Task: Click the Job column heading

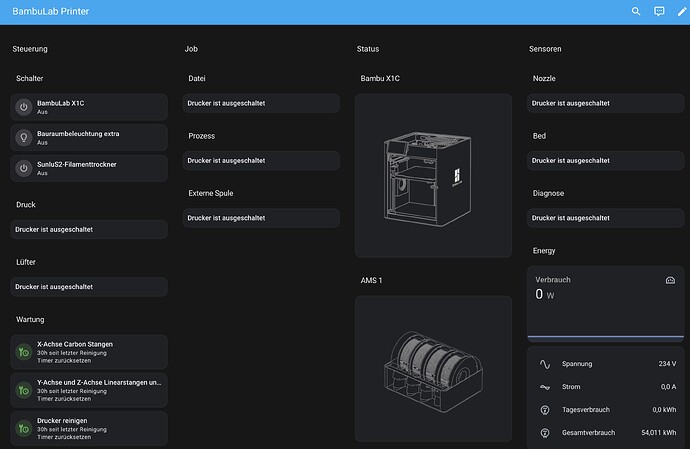Action: pos(191,49)
